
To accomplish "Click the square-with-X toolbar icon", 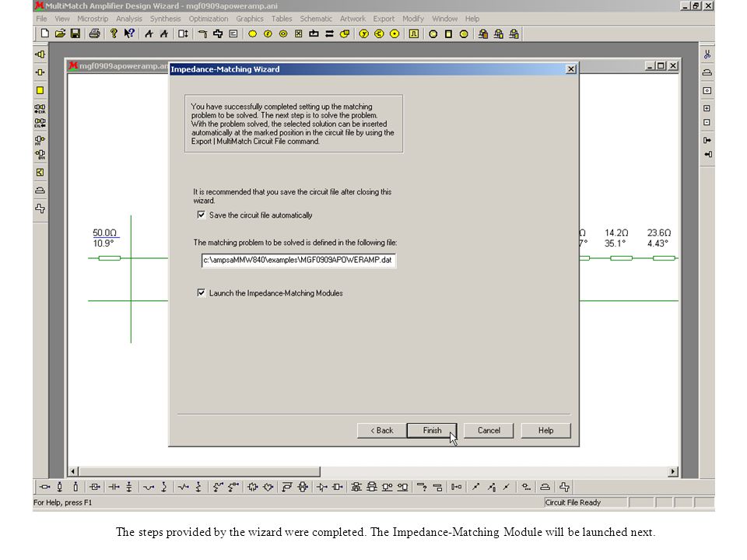I will coord(298,33).
